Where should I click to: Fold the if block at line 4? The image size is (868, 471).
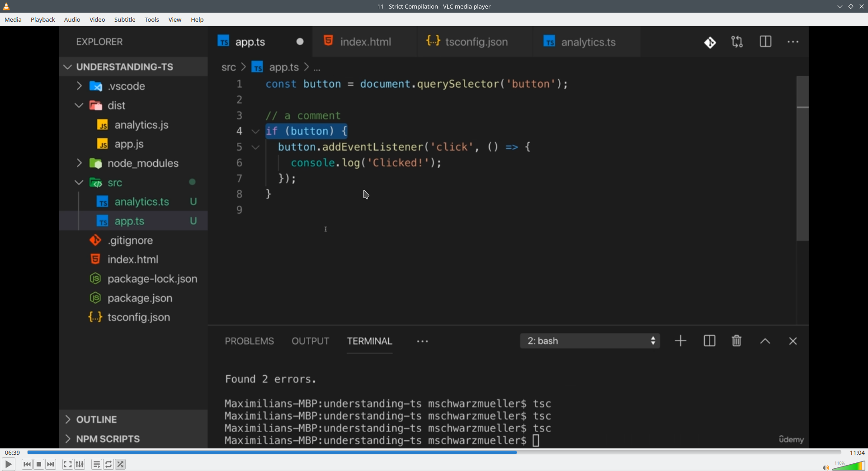tap(255, 132)
